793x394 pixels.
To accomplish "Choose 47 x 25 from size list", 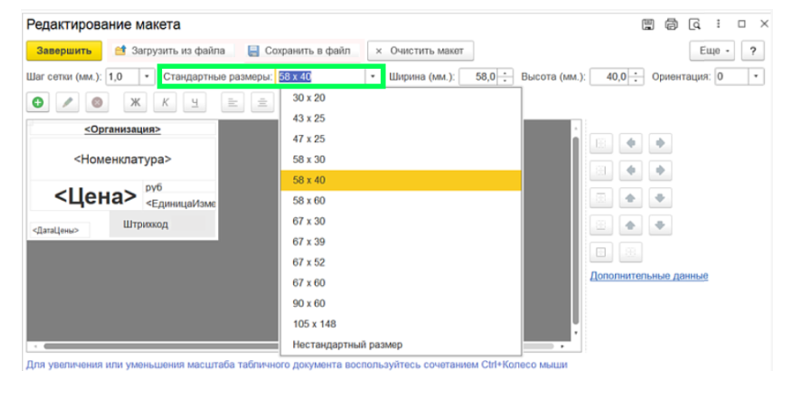I will pyautogui.click(x=401, y=139).
